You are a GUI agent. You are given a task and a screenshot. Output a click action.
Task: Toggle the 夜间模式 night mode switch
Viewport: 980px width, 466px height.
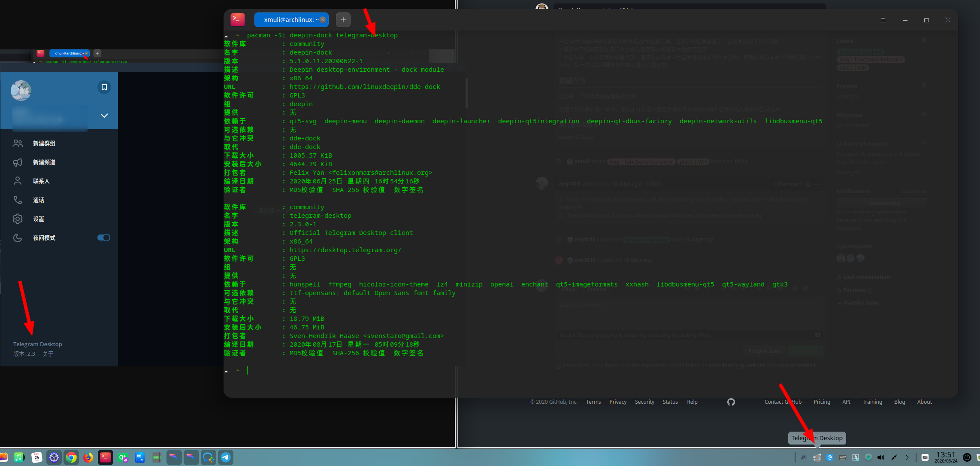tap(103, 238)
